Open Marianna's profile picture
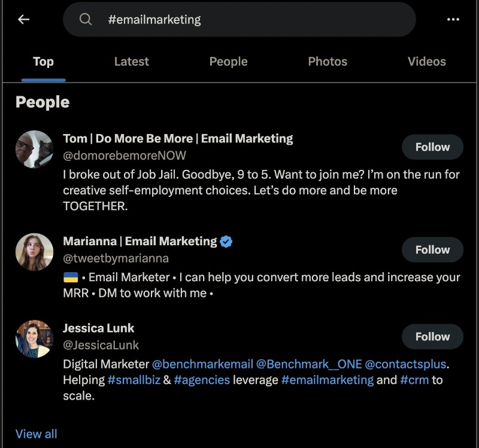 tap(35, 252)
